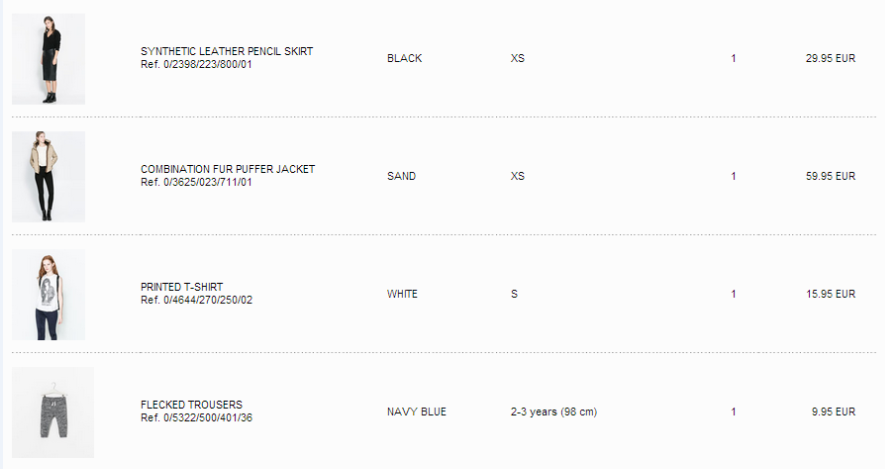
Task: Click the 9.95 EUR trousers price
Action: [x=833, y=412]
